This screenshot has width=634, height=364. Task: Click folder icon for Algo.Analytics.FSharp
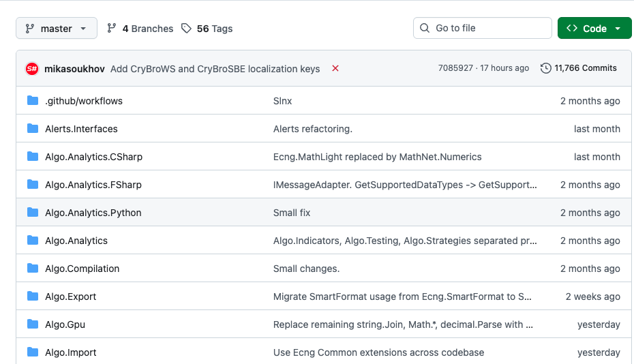pos(33,184)
